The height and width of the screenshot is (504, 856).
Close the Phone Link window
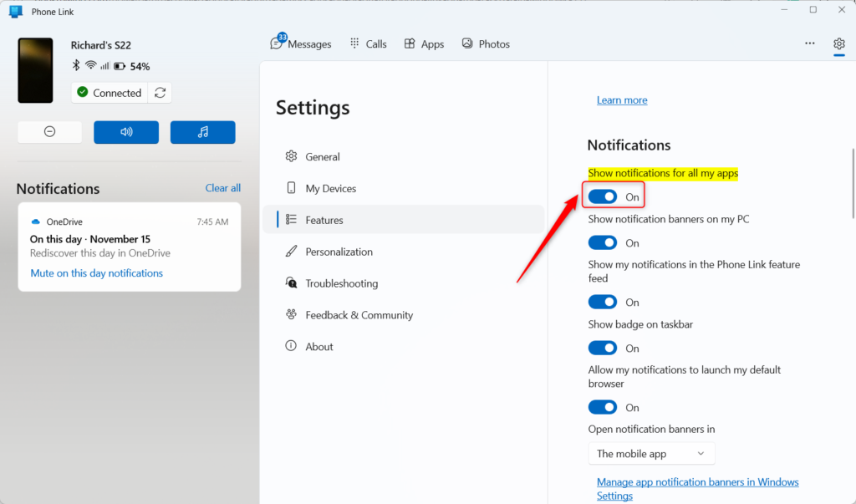[x=842, y=10]
